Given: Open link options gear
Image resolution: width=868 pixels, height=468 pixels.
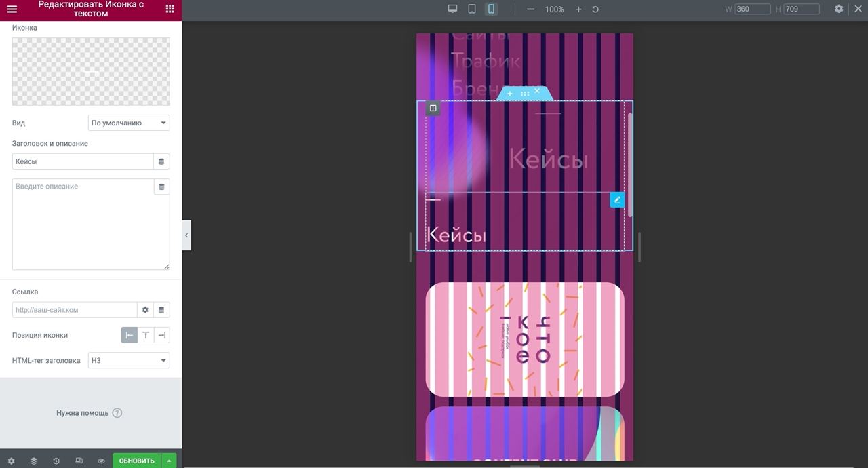Looking at the screenshot, I should tap(145, 310).
